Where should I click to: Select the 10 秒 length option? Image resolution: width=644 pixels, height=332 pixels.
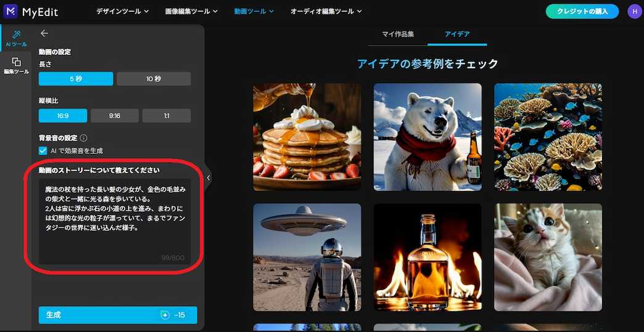pyautogui.click(x=154, y=79)
